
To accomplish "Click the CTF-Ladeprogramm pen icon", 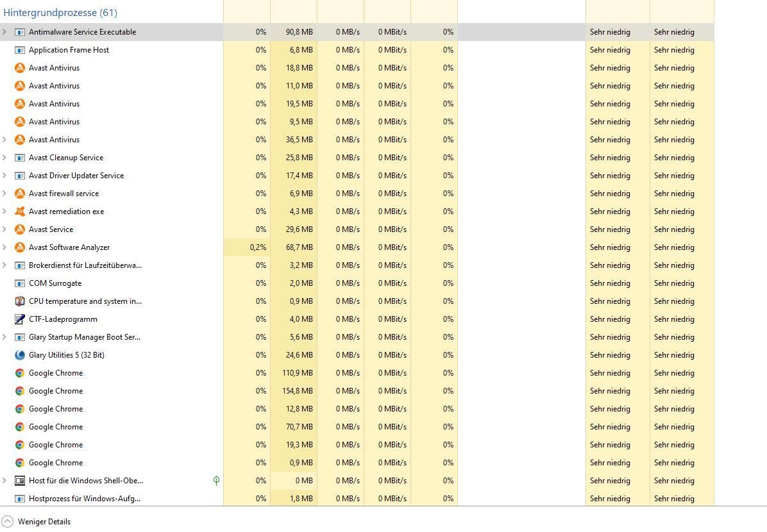I will [20, 319].
